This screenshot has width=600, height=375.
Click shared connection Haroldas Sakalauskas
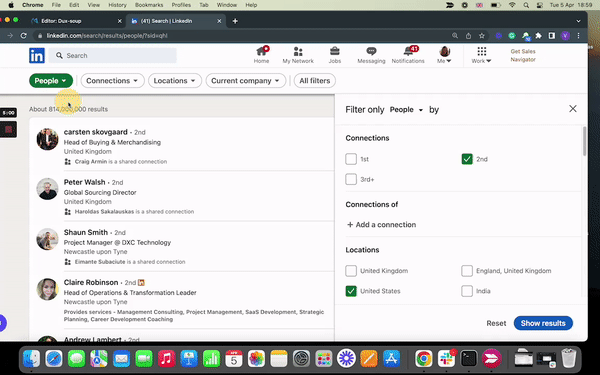coord(104,212)
